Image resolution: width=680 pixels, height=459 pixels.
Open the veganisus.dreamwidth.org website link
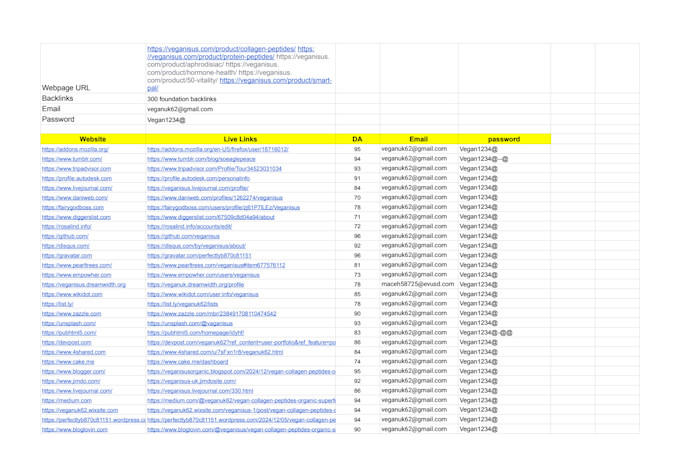tap(84, 285)
